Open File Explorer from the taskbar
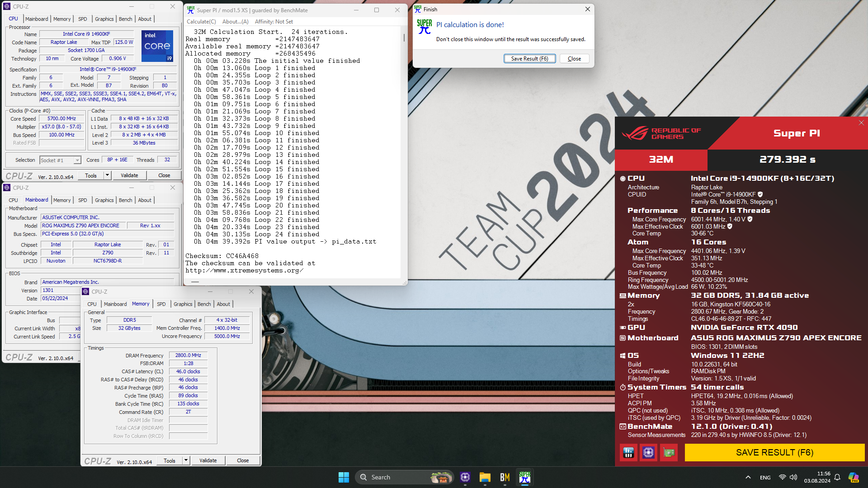Screen dimensions: 868x488 485,477
